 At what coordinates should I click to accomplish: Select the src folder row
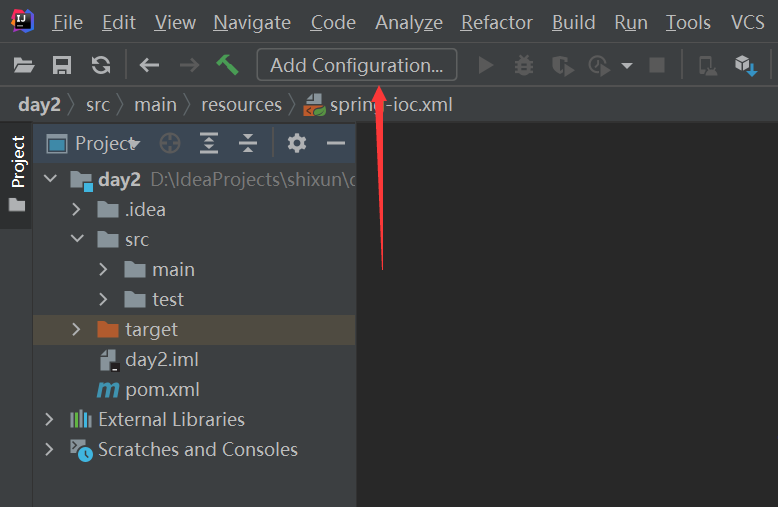(x=194, y=240)
